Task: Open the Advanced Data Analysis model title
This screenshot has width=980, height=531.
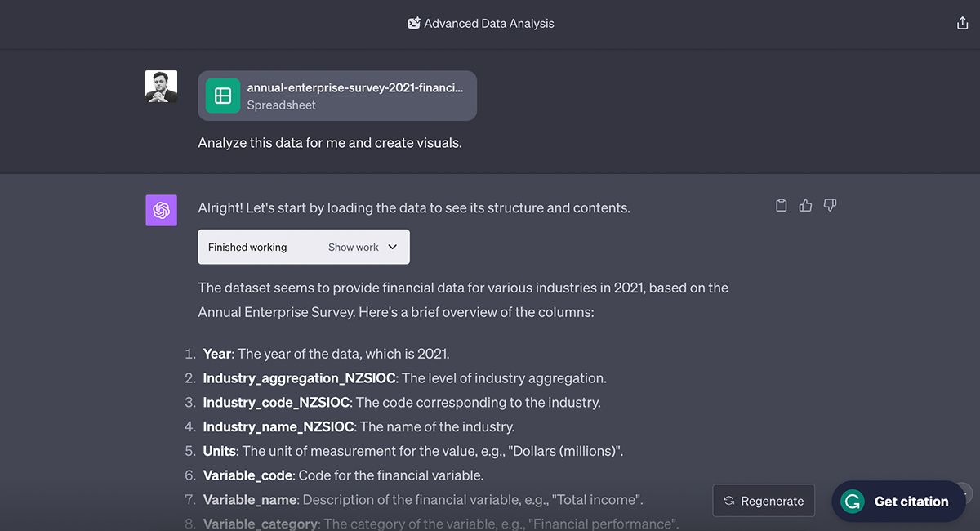Action: (x=489, y=24)
